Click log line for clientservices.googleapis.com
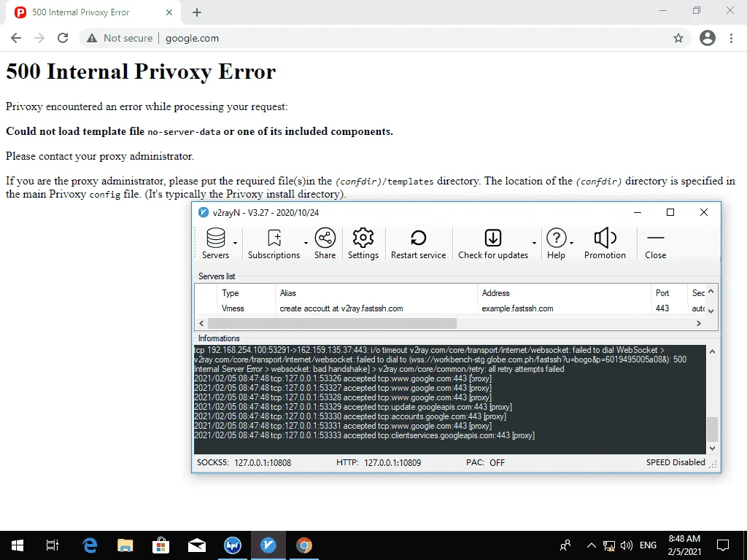The width and height of the screenshot is (747, 560). pyautogui.click(x=365, y=435)
